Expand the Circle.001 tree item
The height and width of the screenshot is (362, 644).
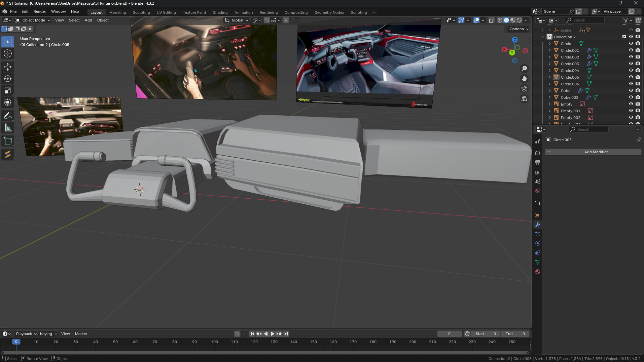point(549,50)
